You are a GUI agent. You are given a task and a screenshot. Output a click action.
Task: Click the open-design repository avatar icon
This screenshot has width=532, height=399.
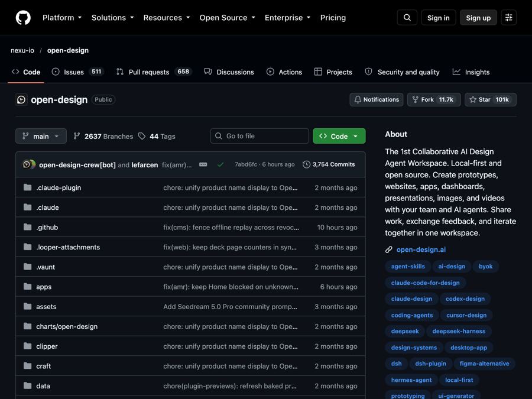(21, 100)
